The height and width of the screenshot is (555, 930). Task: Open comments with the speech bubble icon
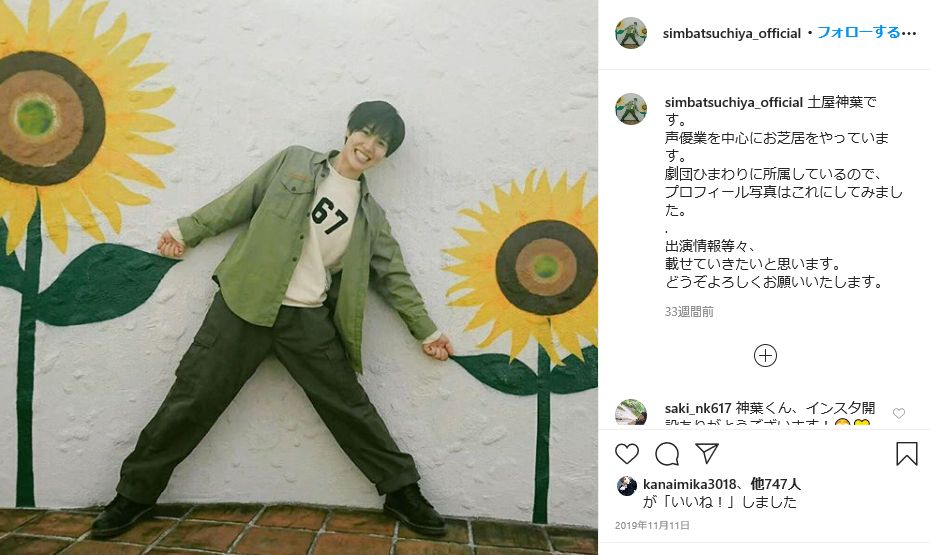click(x=667, y=454)
